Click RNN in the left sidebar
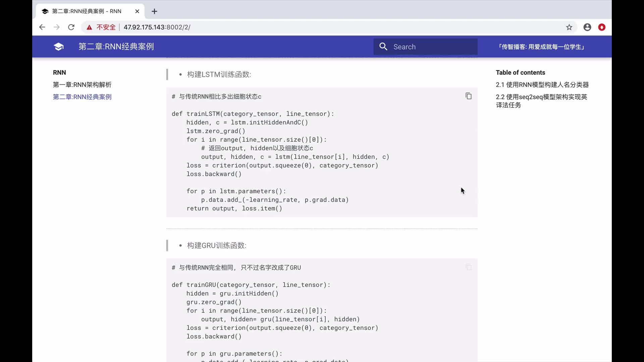Viewport: 644px width, 362px height. point(59,72)
